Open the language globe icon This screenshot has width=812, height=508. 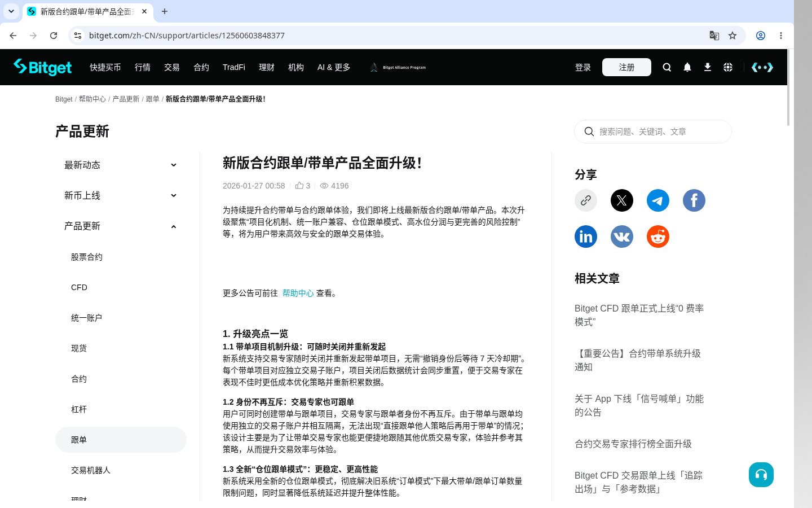coord(727,67)
